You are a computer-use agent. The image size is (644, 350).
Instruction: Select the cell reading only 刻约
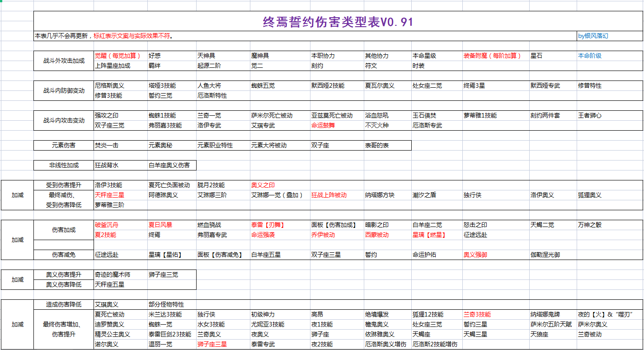pos(337,66)
